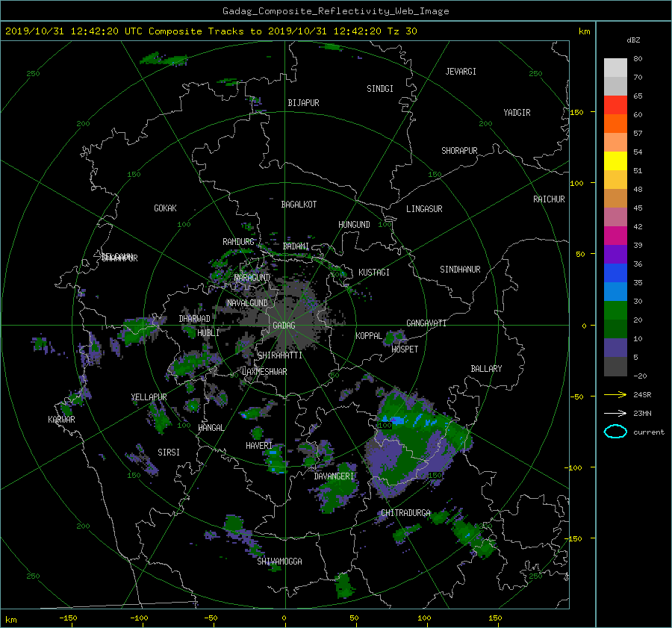This screenshot has width=672, height=628.
Task: Click the KOPPAL city label
Action: 369,336
